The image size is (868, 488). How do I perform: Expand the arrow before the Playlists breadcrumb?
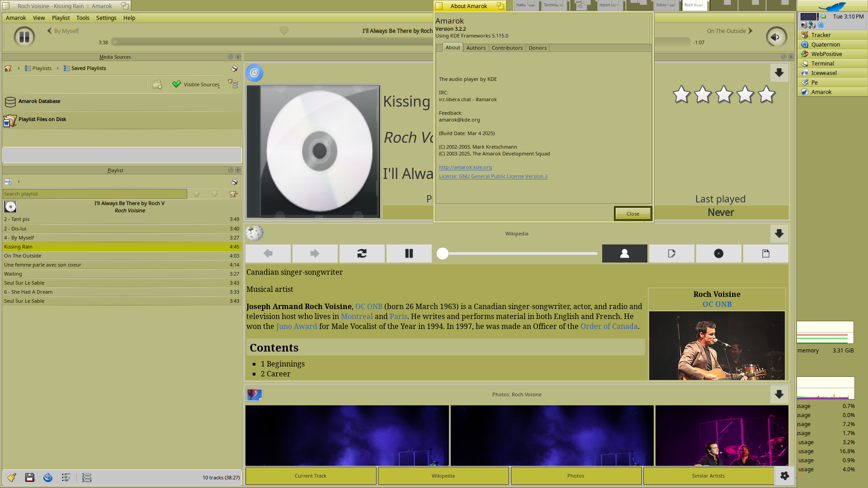[19, 68]
